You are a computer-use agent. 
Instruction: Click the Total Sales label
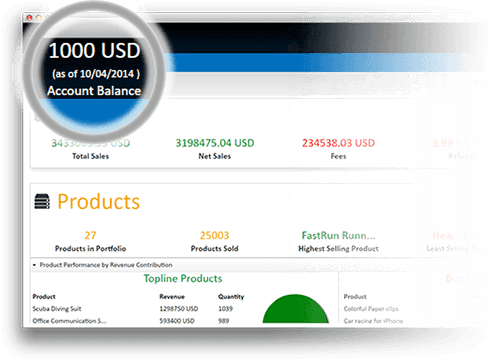tap(91, 156)
